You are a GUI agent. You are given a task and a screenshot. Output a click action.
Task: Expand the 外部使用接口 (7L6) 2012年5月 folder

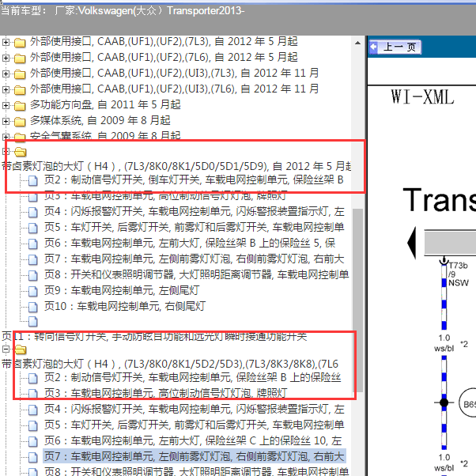tap(6, 58)
